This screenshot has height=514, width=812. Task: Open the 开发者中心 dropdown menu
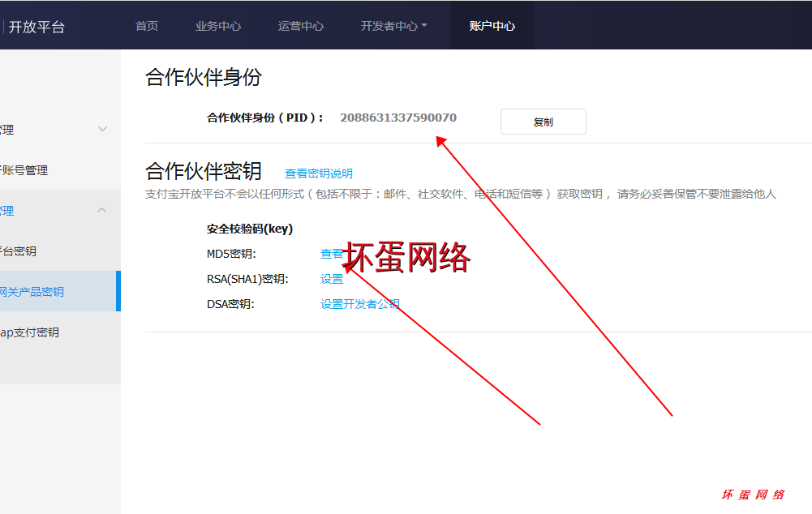(x=393, y=26)
